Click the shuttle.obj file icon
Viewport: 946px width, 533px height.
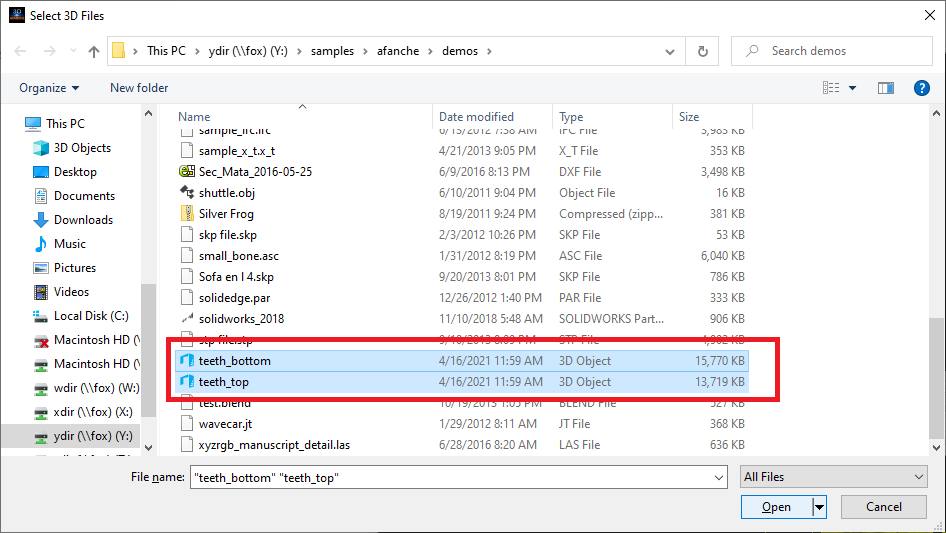186,193
